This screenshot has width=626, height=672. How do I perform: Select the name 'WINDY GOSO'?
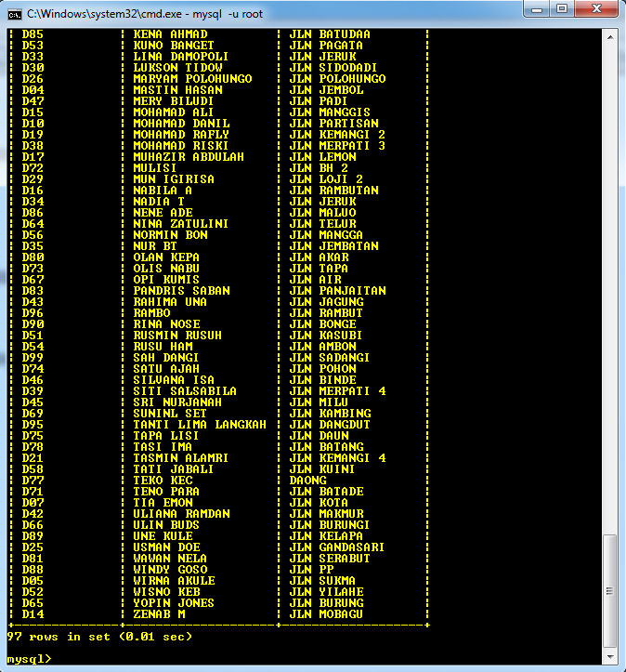170,569
